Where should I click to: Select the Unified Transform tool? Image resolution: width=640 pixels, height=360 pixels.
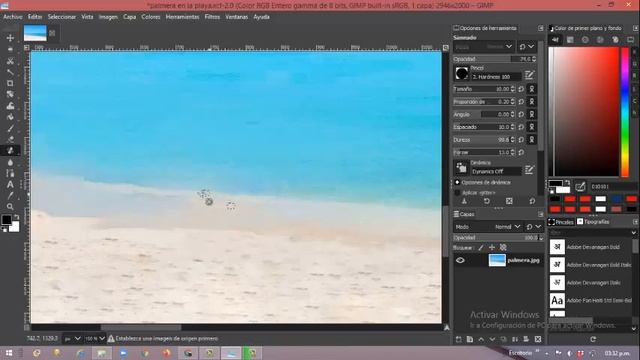coord(10,94)
